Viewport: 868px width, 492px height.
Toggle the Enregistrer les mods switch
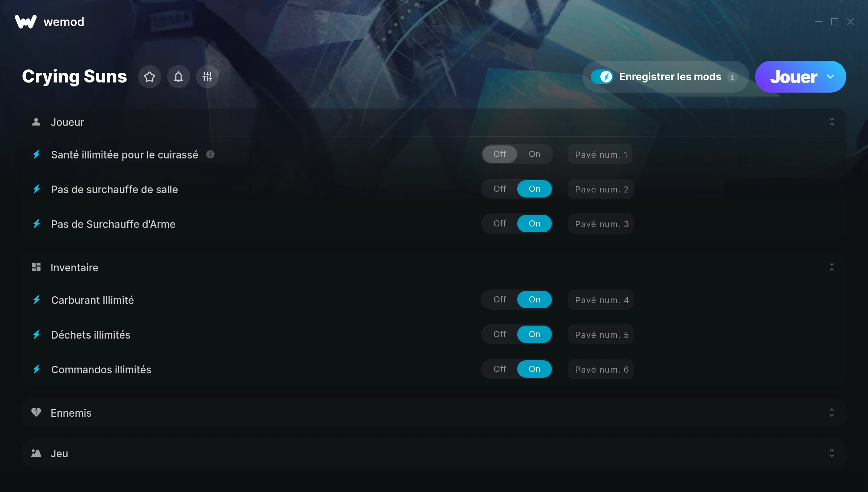602,77
